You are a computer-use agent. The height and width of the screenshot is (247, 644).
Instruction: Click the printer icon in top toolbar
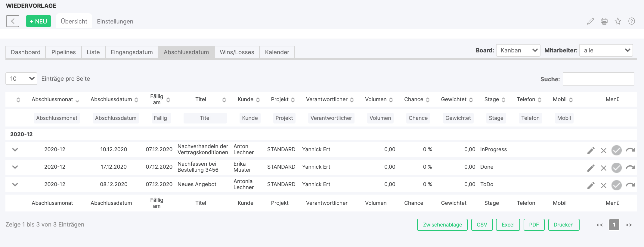point(604,21)
